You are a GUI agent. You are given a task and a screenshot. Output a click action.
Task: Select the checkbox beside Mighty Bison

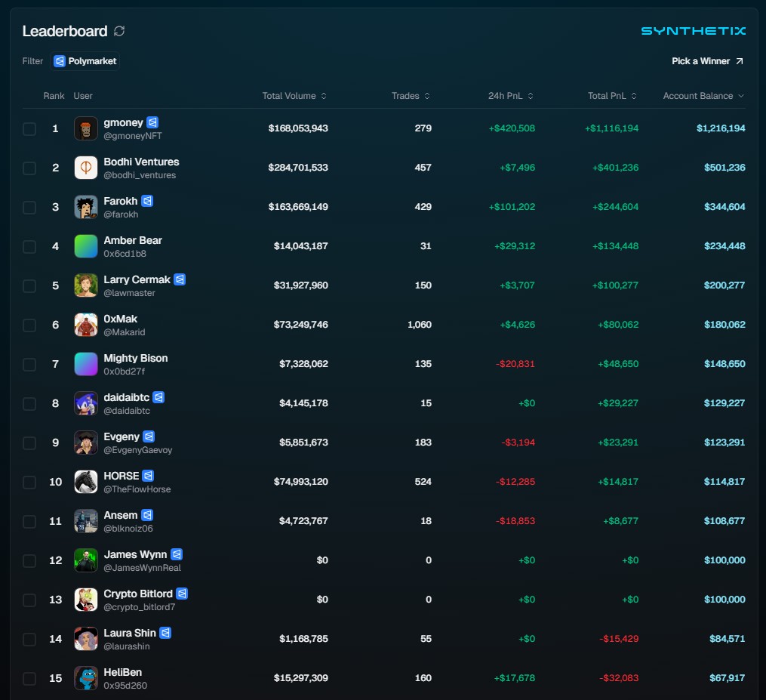29,364
